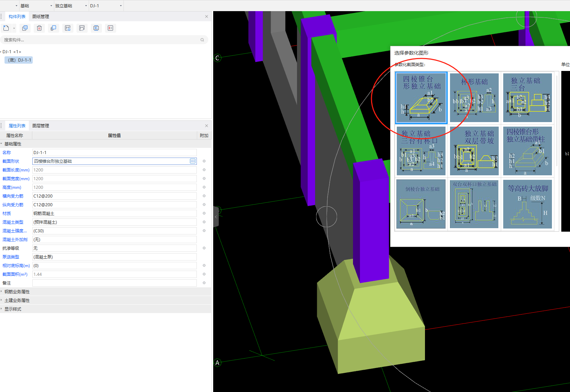Switch to the 属性列表 tab
This screenshot has width=570, height=392.
(x=17, y=126)
